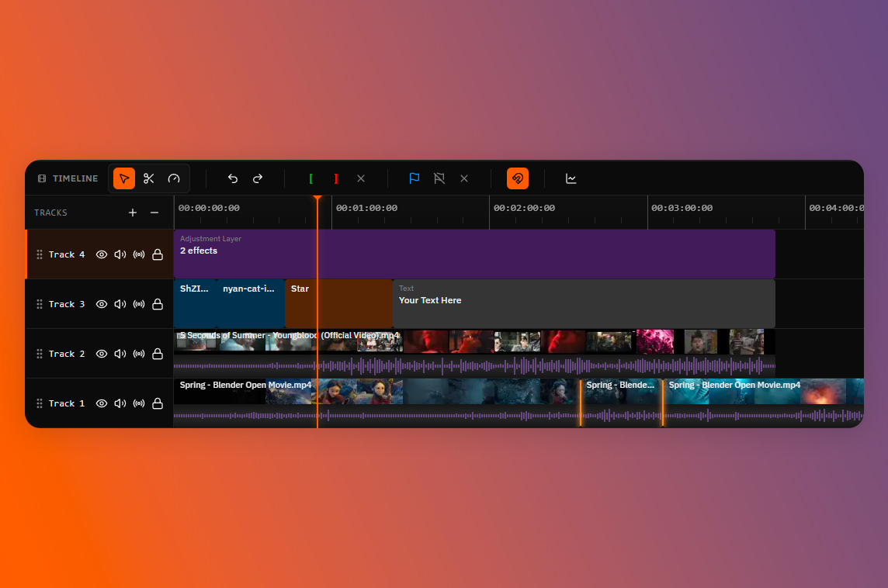This screenshot has height=588, width=888.
Task: Set the green in-point bracket
Action: click(x=311, y=178)
